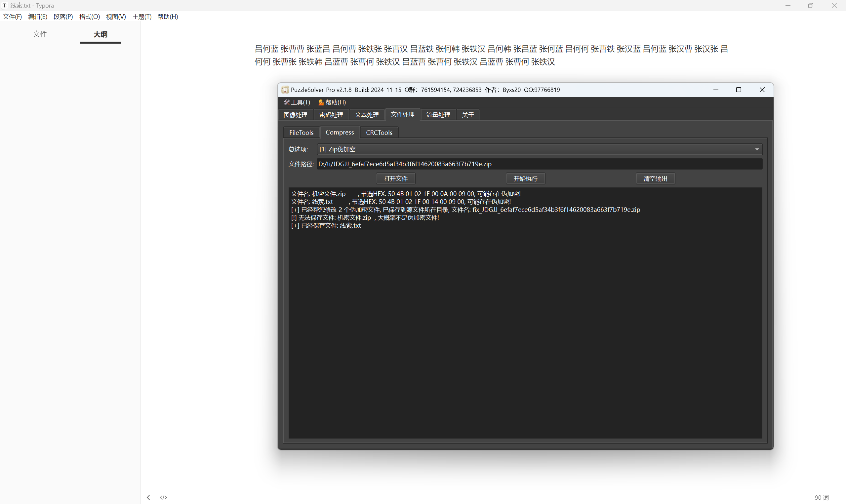
Task: Click the Typora app icon in title bar
Action: (5, 5)
